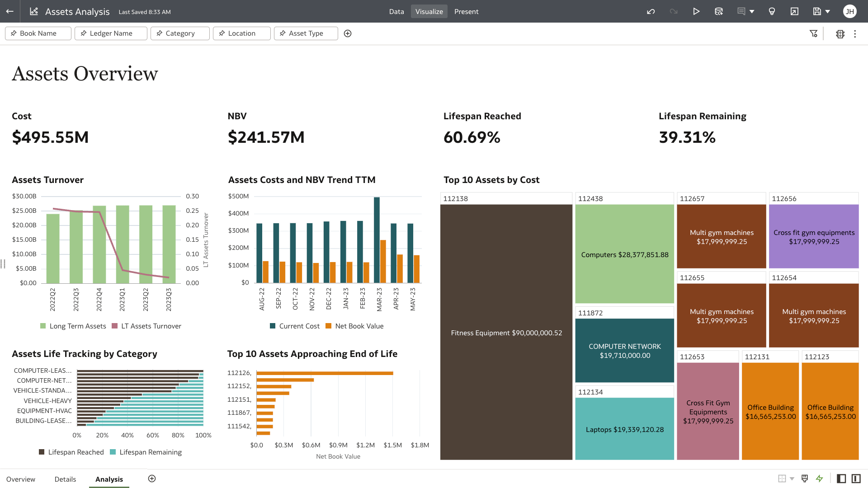Click the JH user avatar
868x488 pixels.
click(x=850, y=11)
